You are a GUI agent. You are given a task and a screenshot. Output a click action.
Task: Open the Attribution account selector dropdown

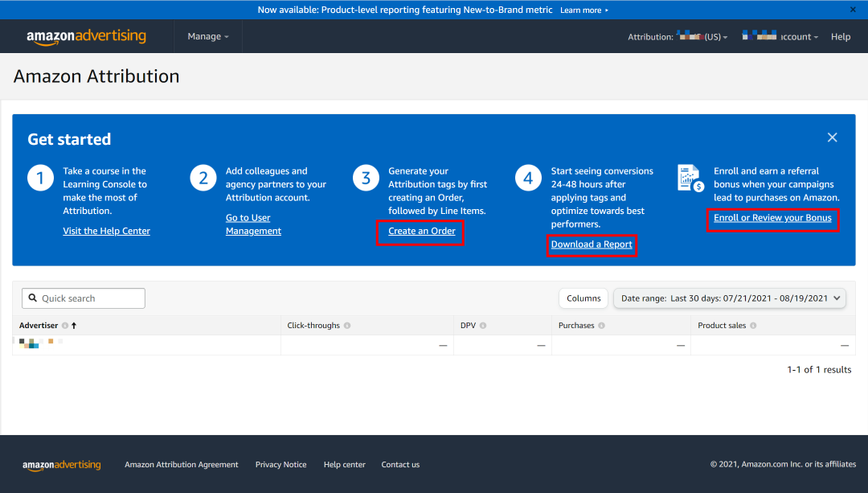click(678, 36)
